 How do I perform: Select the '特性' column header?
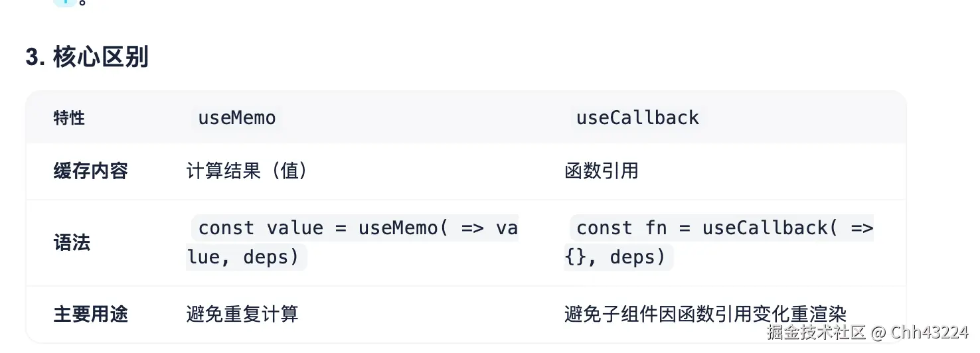69,118
